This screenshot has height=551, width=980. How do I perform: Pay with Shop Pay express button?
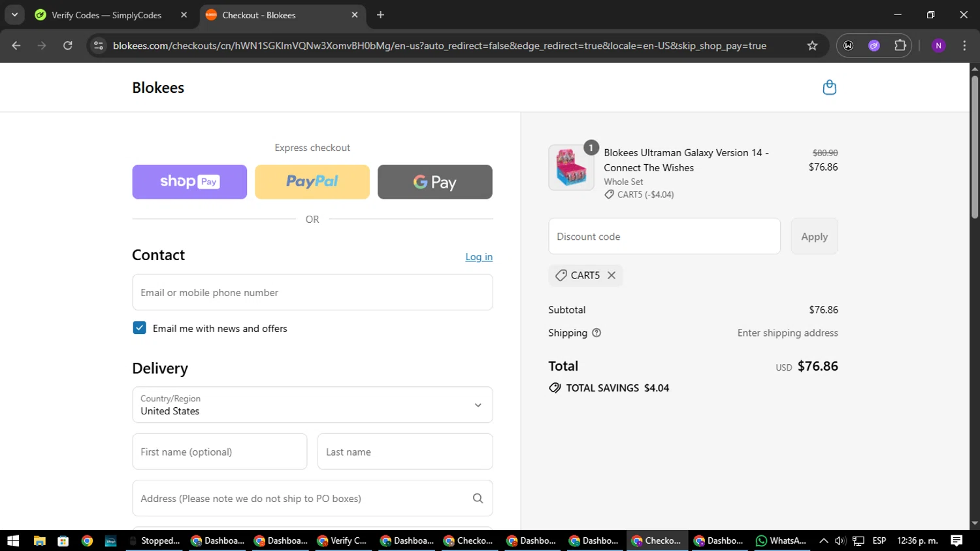point(189,182)
